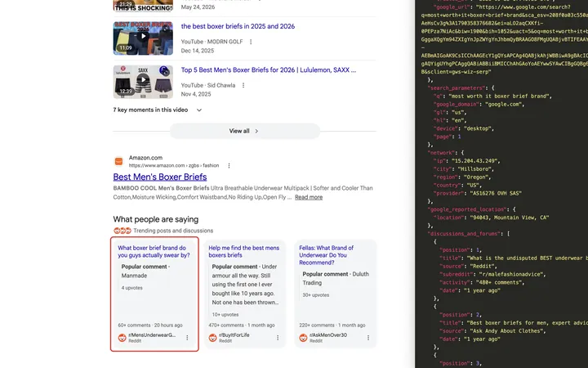Open three-dot menu on r/AskMenOver30 card
This screenshot has width=588, height=368.
(x=368, y=338)
